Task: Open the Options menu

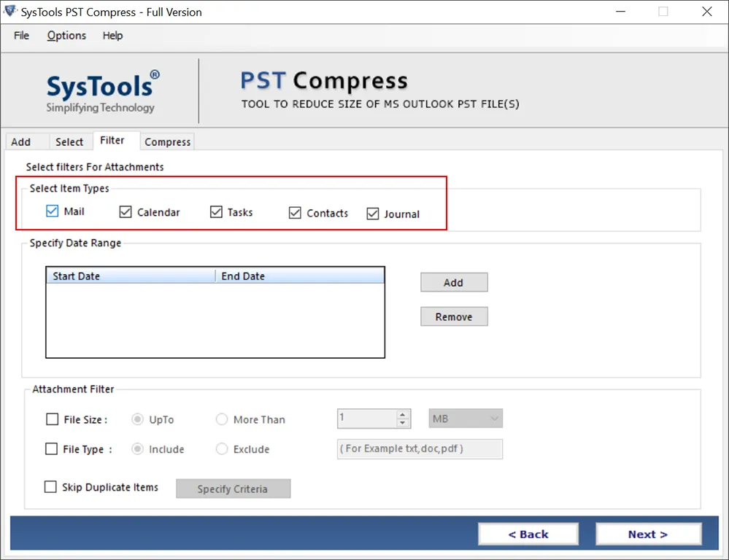Action: click(66, 35)
